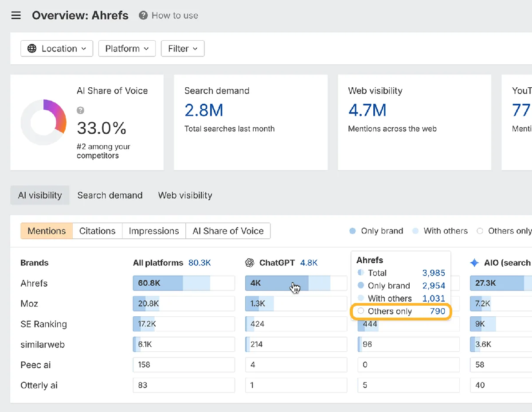Switch to the Search demand tab

[x=110, y=195]
